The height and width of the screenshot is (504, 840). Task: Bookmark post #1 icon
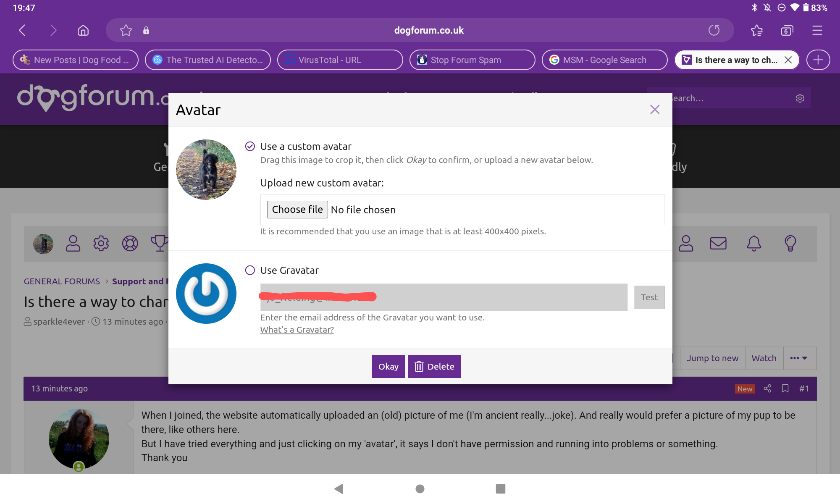785,388
